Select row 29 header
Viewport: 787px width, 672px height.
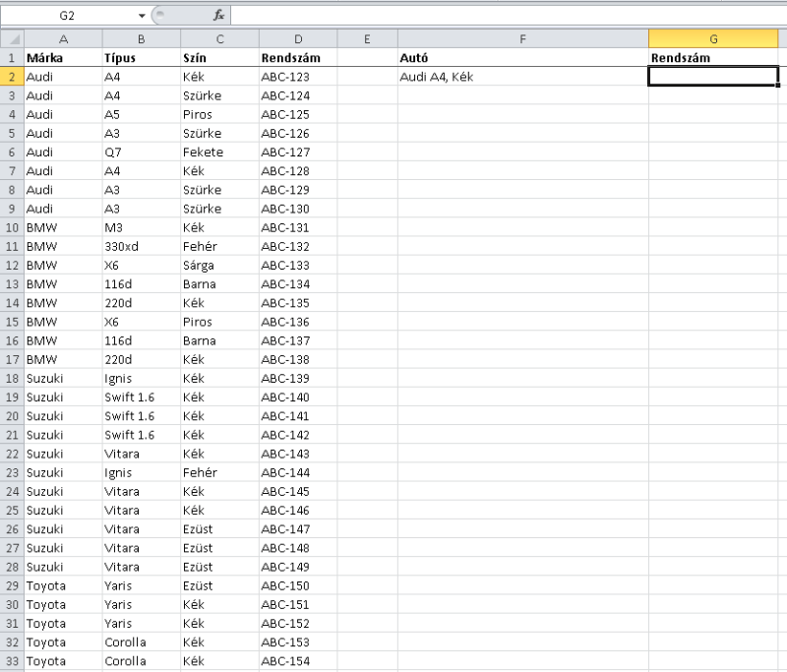(x=12, y=585)
